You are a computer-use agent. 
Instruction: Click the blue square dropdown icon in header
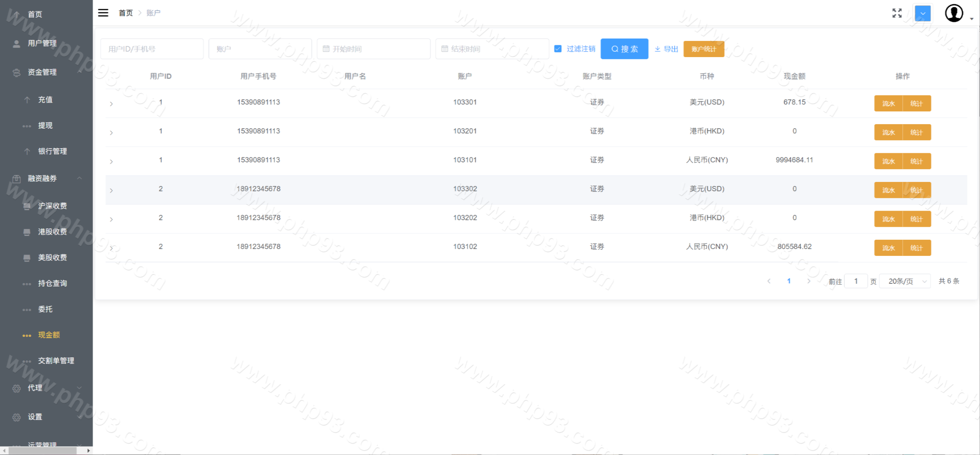click(x=923, y=13)
